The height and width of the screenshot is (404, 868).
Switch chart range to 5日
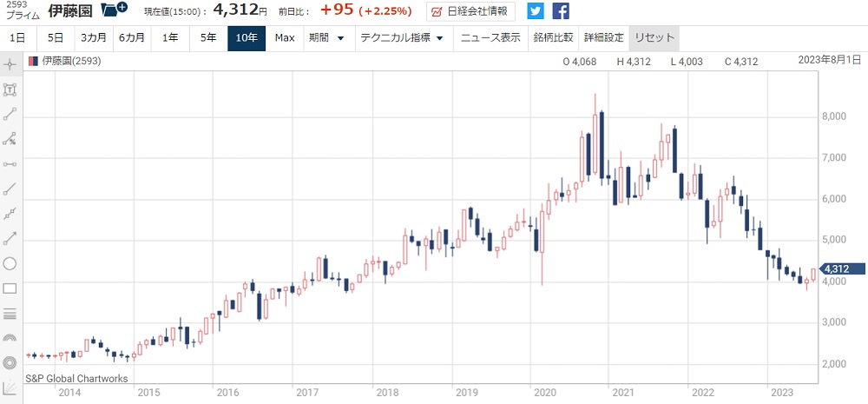coord(56,37)
